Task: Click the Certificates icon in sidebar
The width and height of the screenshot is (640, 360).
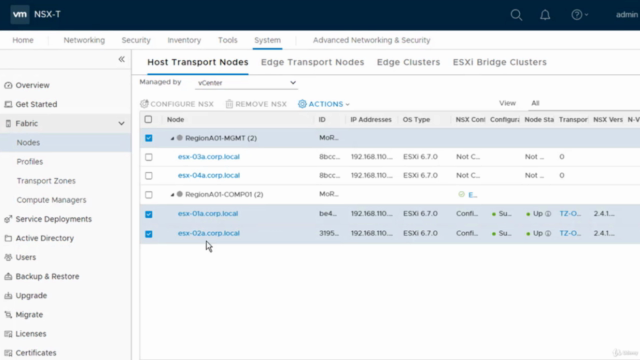Action: click(8, 353)
